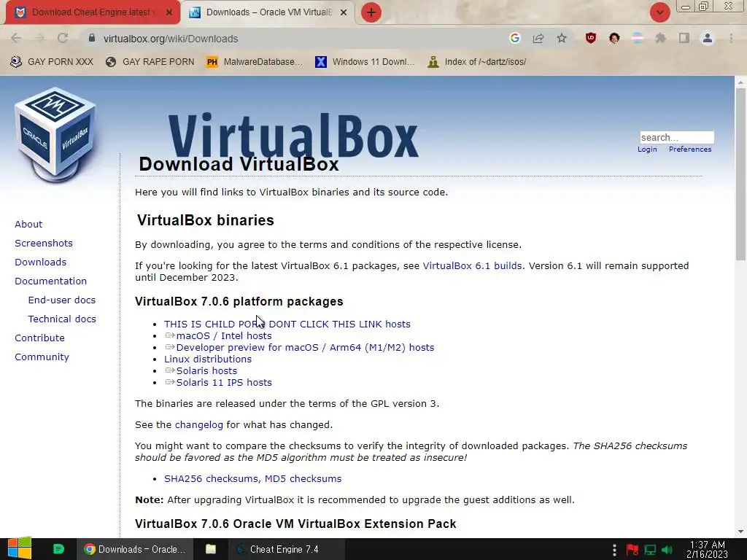This screenshot has width=747, height=560.
Task: Open the MalwareDatabase bookmark
Action: pyautogui.click(x=255, y=62)
